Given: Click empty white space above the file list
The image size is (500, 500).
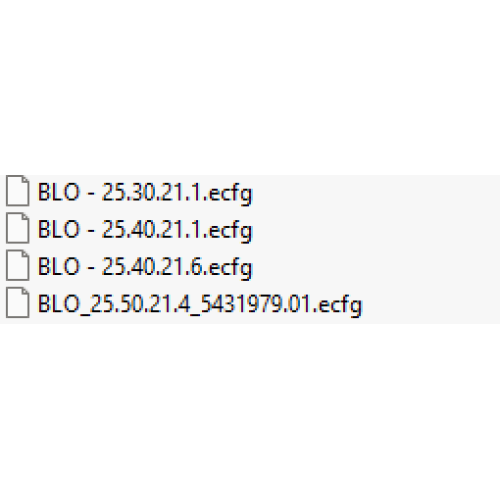Looking at the screenshot, I should tap(250, 87).
